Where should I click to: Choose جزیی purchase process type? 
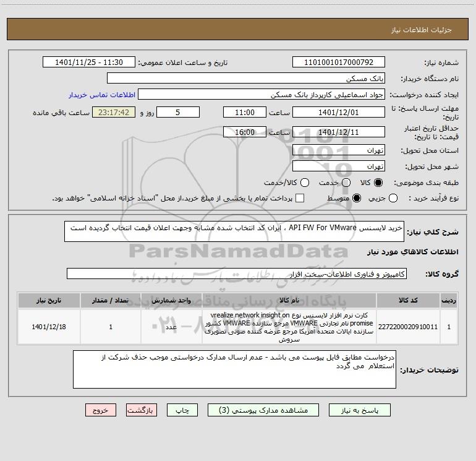[x=393, y=199]
